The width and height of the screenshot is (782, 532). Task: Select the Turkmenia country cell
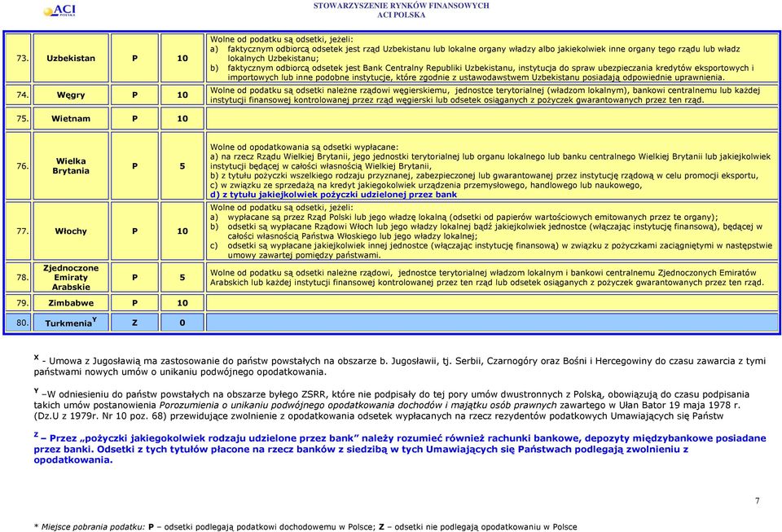71,323
